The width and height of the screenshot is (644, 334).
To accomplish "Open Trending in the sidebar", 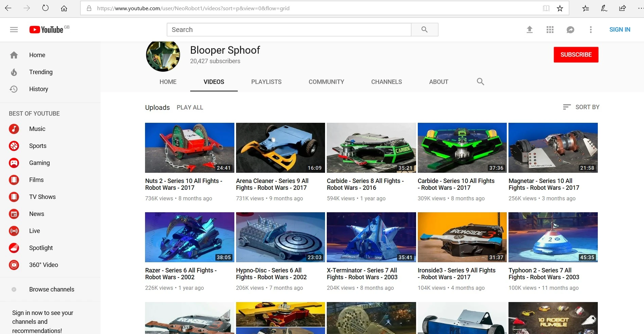I will point(50,72).
